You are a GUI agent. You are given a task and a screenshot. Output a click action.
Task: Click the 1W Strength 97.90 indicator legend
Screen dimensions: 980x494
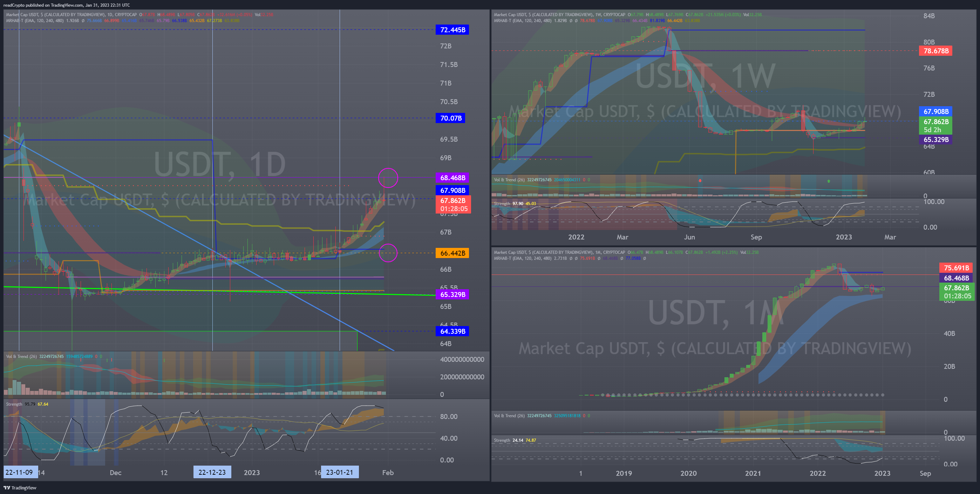coord(515,204)
